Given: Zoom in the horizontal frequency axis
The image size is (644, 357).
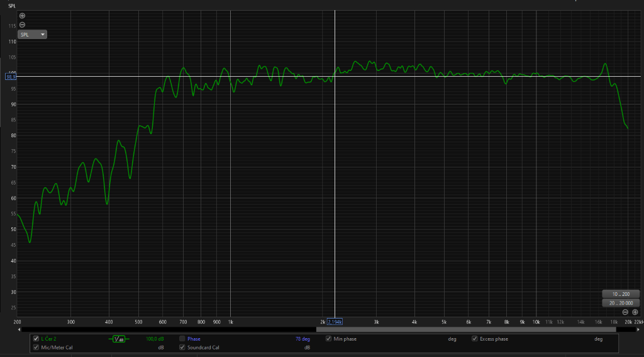Looking at the screenshot, I should pyautogui.click(x=635, y=312).
